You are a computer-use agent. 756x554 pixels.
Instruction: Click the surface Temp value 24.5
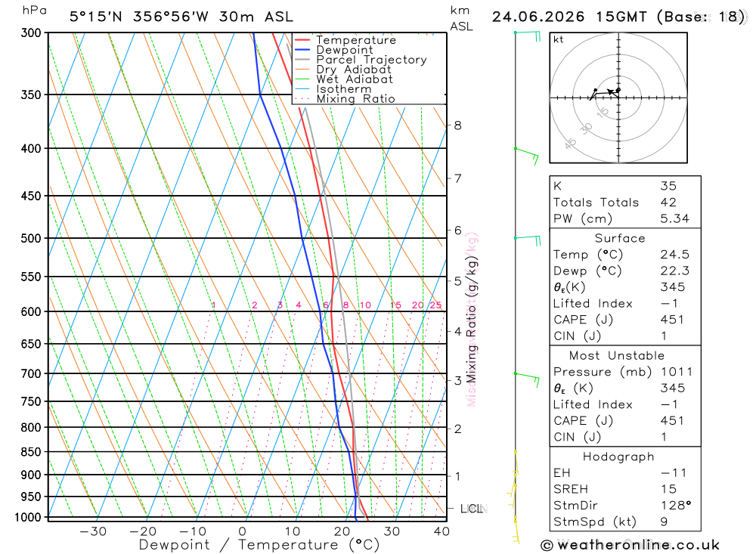pyautogui.click(x=674, y=255)
